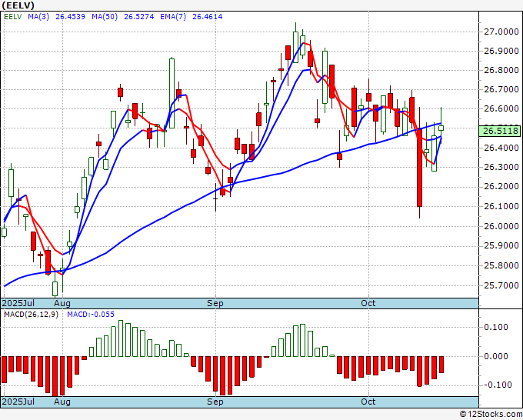Click the Aug label on price chart axis

[x=62, y=303]
